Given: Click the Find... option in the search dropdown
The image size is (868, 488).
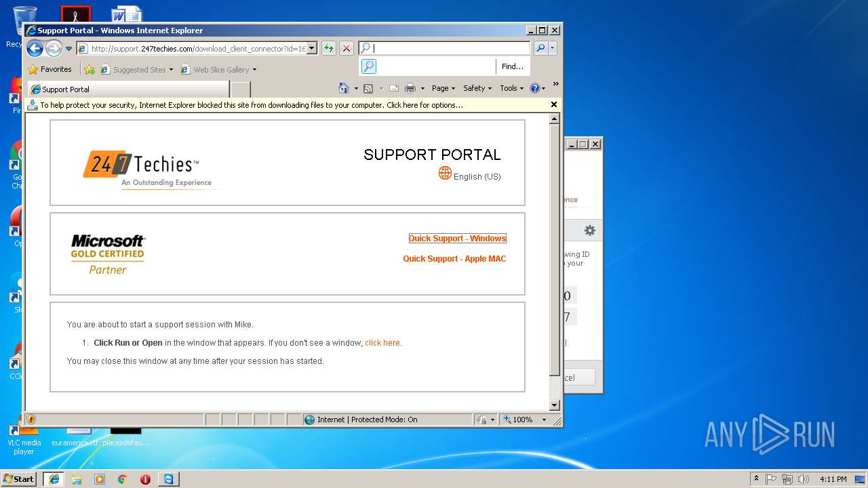Looking at the screenshot, I should tap(513, 66).
